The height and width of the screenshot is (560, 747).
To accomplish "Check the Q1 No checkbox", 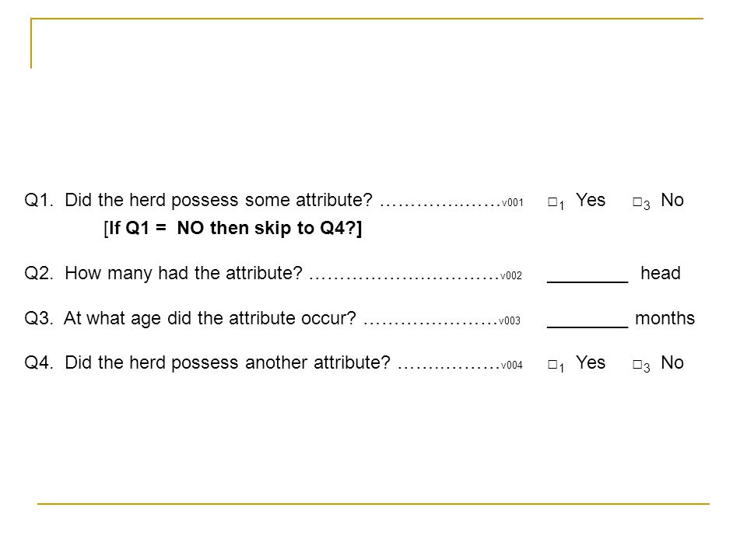I will [637, 202].
